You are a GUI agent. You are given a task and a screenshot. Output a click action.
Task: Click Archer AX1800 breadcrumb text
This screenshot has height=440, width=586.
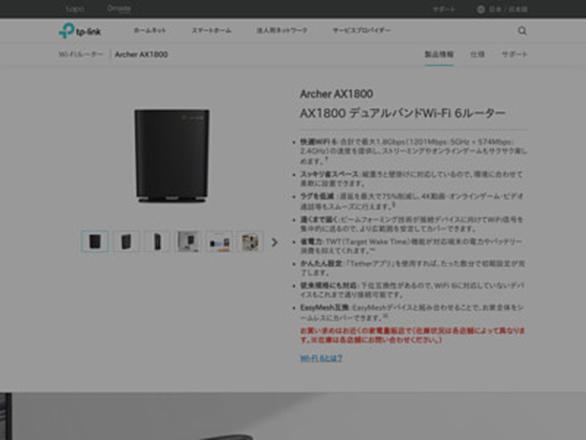141,54
